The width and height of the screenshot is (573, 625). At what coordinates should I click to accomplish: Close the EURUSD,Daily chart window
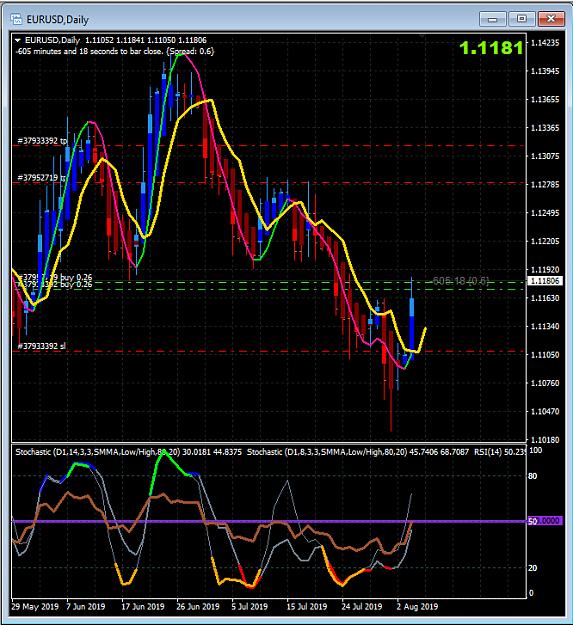551,19
